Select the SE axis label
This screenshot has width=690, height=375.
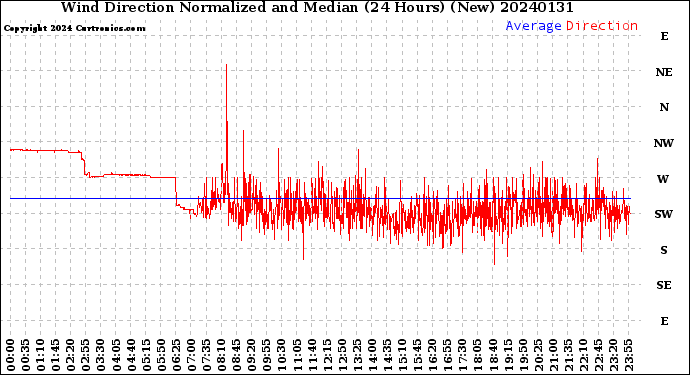pos(664,286)
